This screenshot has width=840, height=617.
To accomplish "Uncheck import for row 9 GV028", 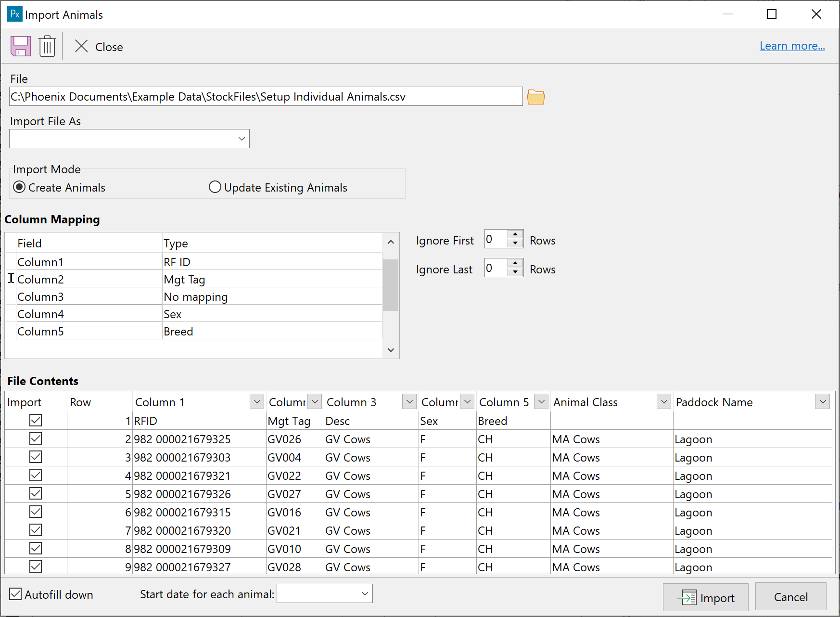I will (36, 566).
